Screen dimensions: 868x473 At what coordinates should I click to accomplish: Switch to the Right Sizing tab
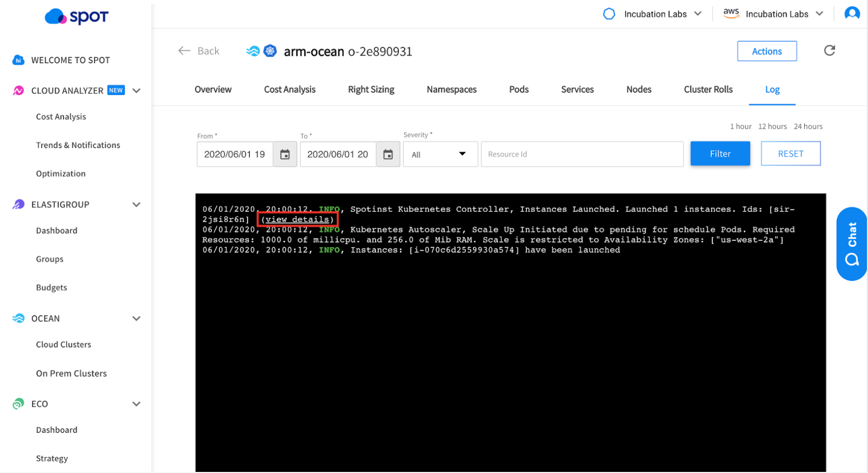(x=371, y=90)
